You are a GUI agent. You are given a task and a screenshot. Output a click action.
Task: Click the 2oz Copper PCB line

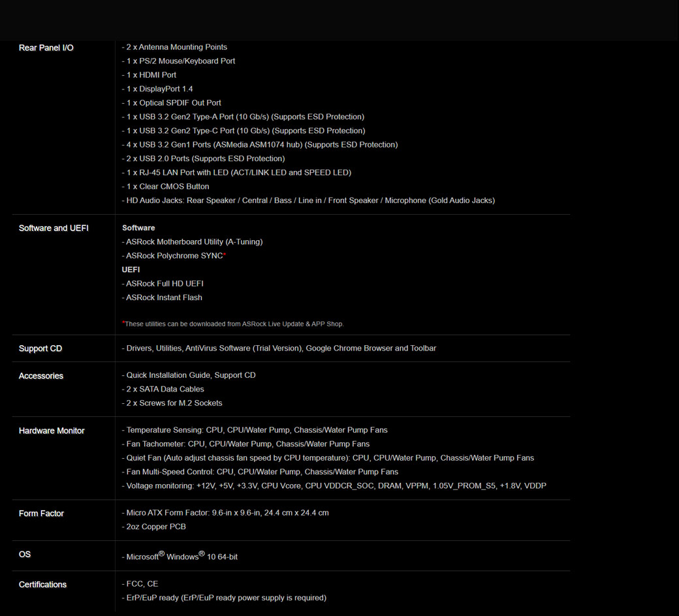pos(154,527)
